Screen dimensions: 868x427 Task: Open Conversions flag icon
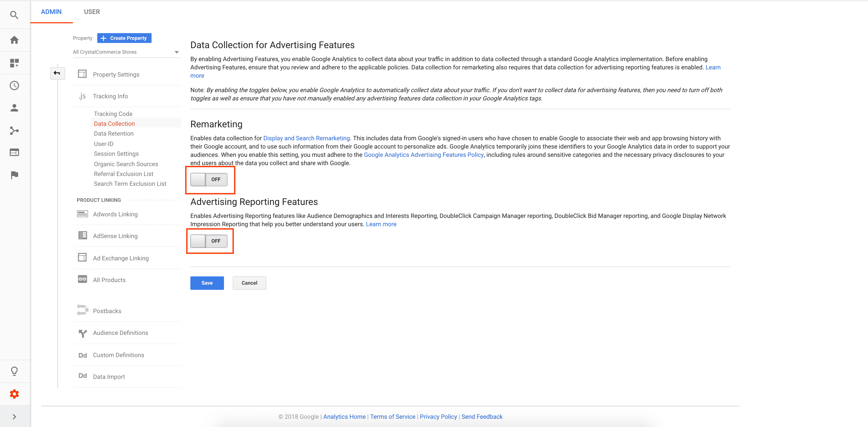(14, 175)
